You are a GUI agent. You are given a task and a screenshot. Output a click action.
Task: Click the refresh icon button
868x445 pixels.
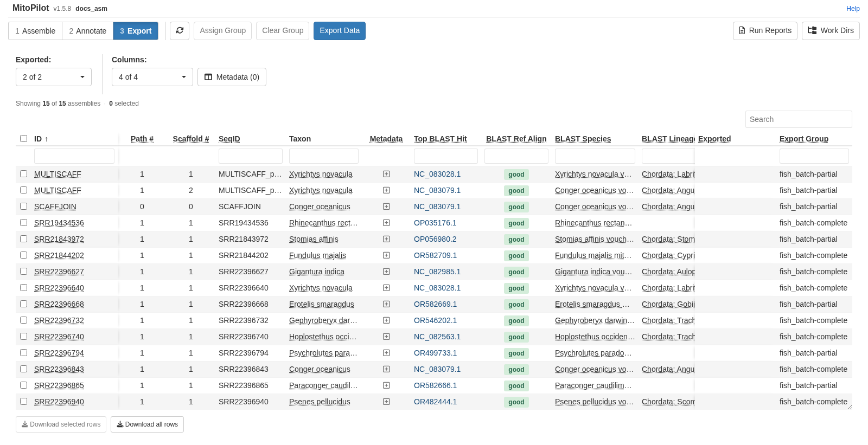180,31
